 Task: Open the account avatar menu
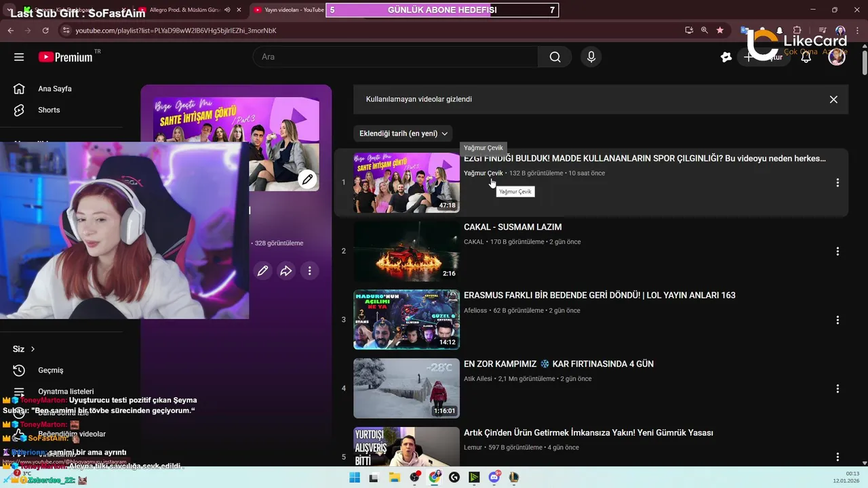(x=837, y=57)
